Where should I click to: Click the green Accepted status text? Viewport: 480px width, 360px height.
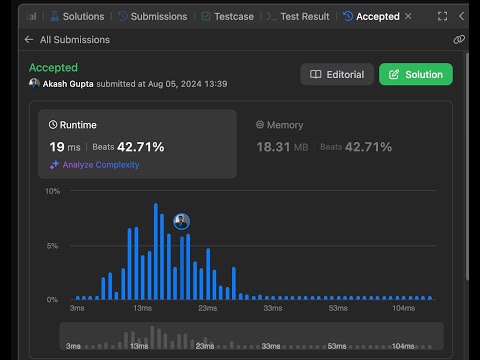(x=53, y=68)
